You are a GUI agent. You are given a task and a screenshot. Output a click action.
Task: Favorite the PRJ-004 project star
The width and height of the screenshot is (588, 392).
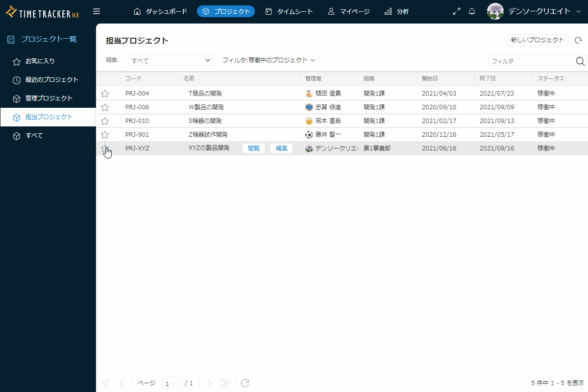click(105, 94)
